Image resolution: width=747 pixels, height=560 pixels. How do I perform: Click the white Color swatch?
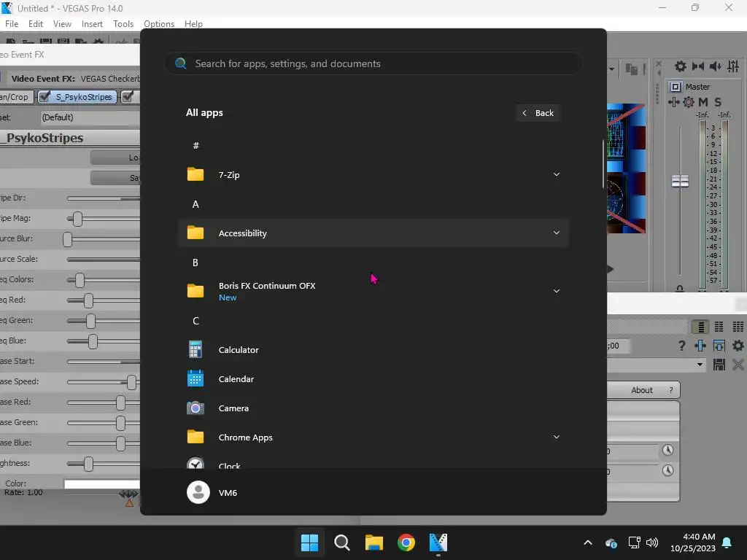pos(102,484)
